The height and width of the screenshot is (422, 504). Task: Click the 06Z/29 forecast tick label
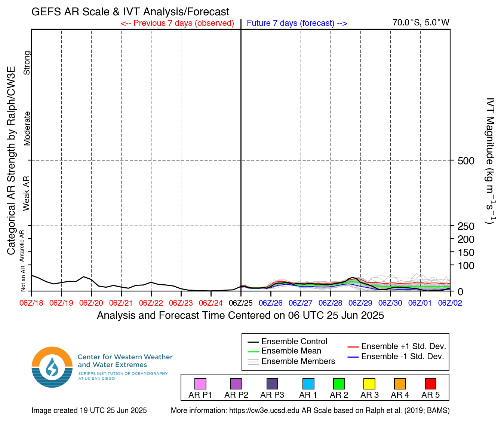360,303
